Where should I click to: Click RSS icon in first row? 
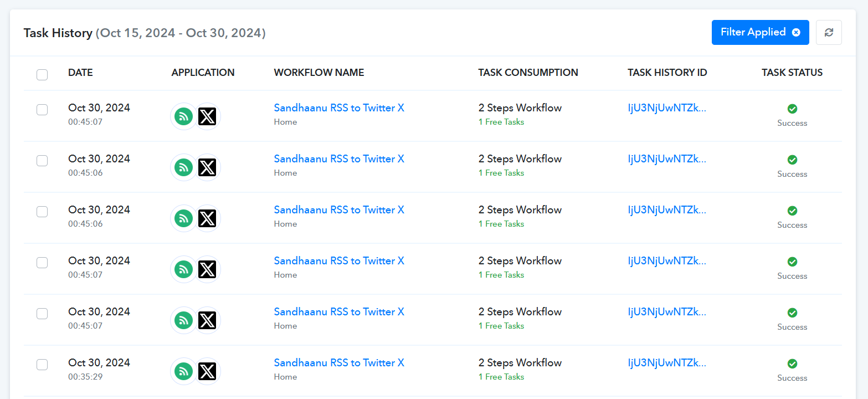coord(184,116)
